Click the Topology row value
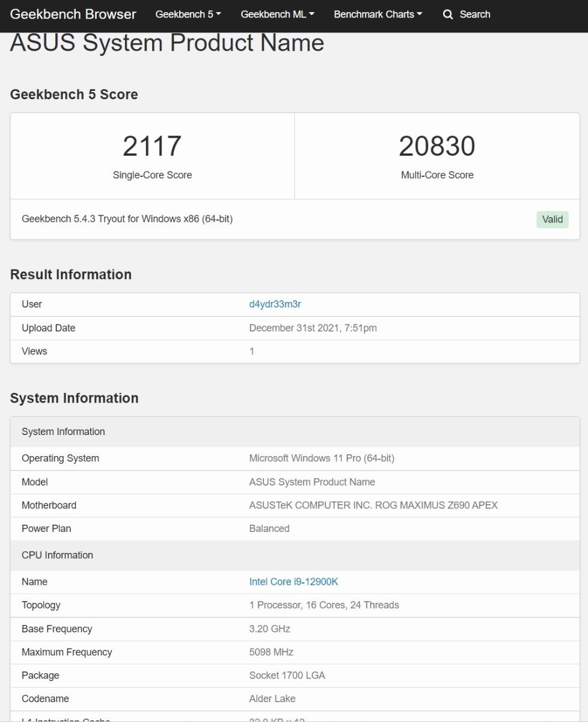 pos(324,605)
